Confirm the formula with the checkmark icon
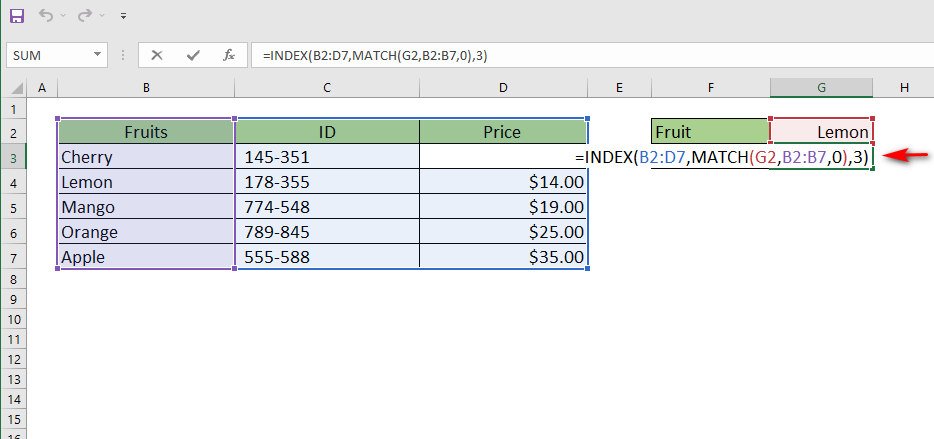The image size is (934, 439). [x=192, y=55]
